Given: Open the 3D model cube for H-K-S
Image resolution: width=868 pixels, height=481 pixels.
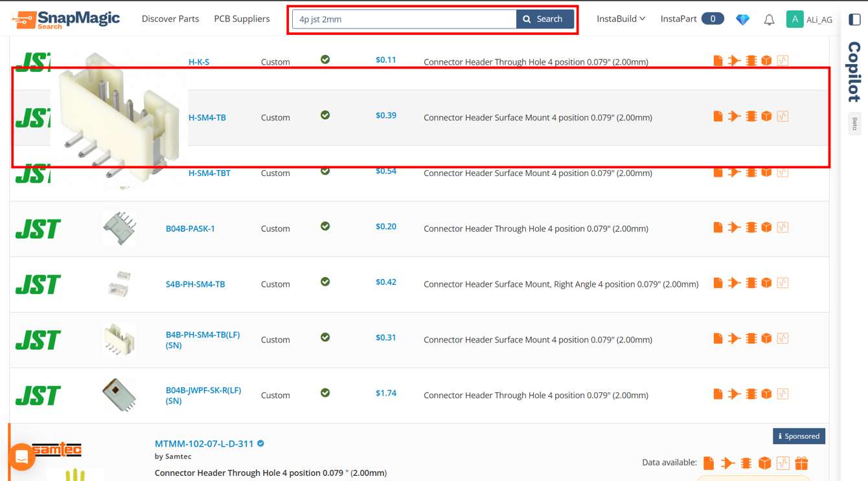Looking at the screenshot, I should (x=766, y=61).
